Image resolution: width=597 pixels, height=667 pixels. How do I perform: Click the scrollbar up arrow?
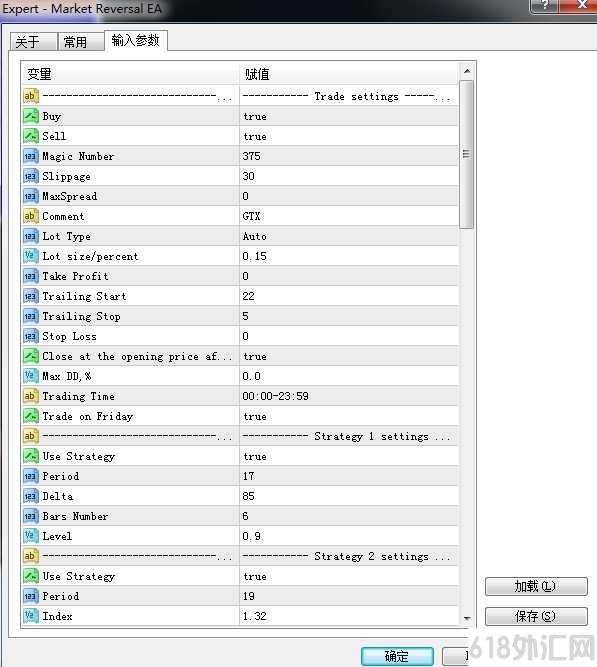point(467,71)
